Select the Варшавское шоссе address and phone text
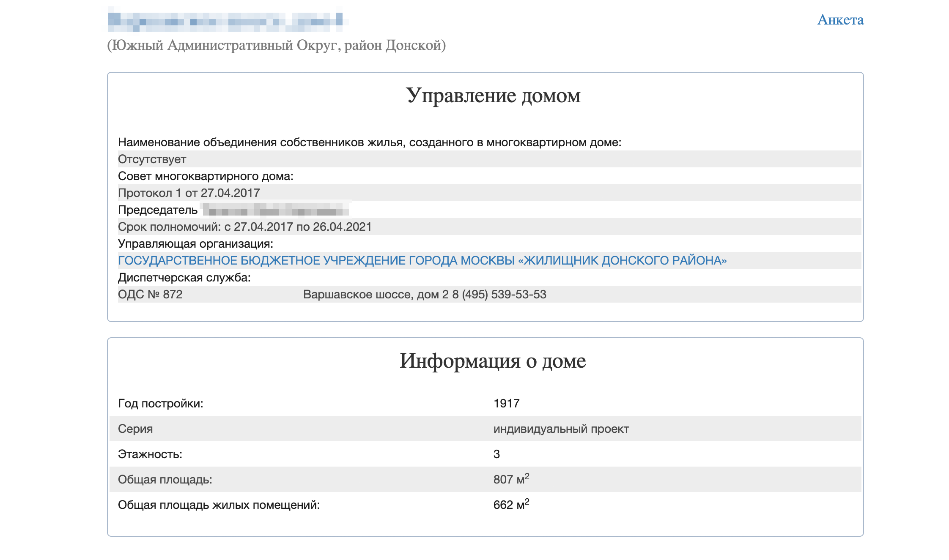The image size is (949, 560). click(425, 295)
